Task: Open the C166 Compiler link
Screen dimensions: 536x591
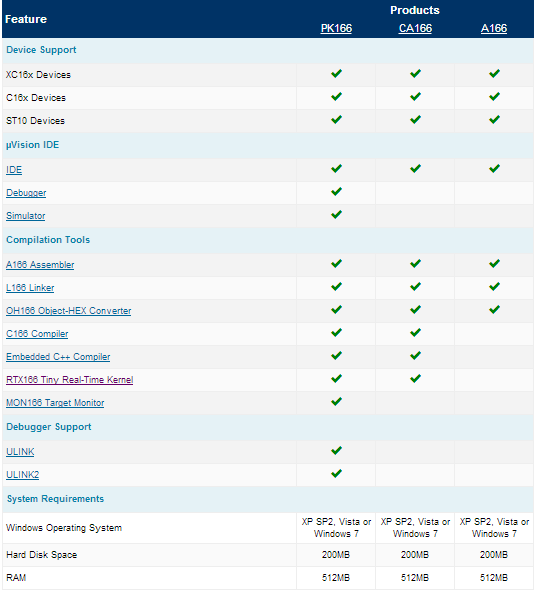Action: [x=37, y=334]
